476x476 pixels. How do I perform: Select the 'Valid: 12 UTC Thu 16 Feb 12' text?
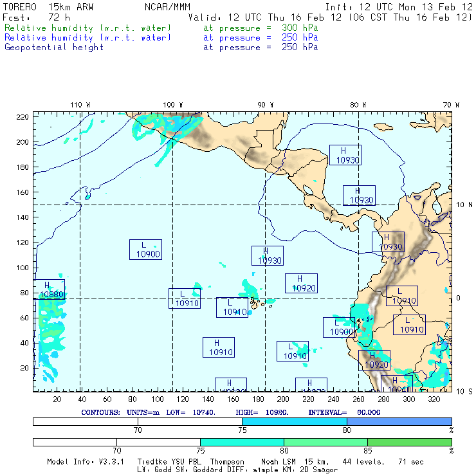click(265, 17)
